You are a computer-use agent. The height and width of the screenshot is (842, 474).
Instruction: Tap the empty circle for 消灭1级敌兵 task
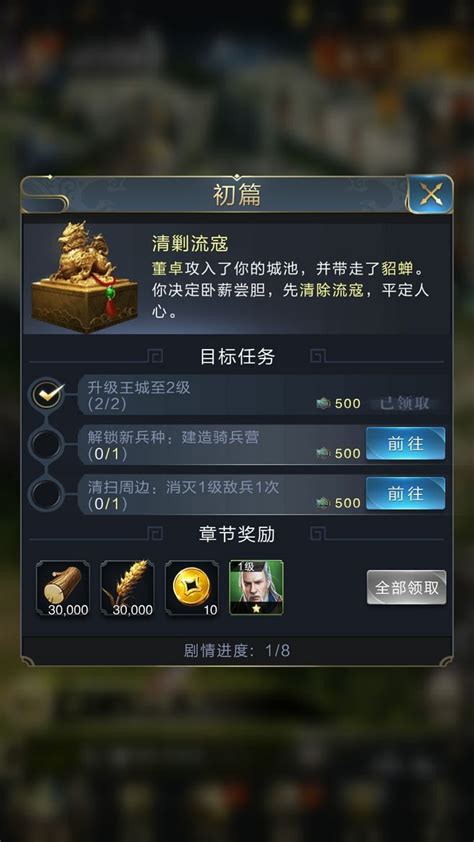click(x=46, y=494)
